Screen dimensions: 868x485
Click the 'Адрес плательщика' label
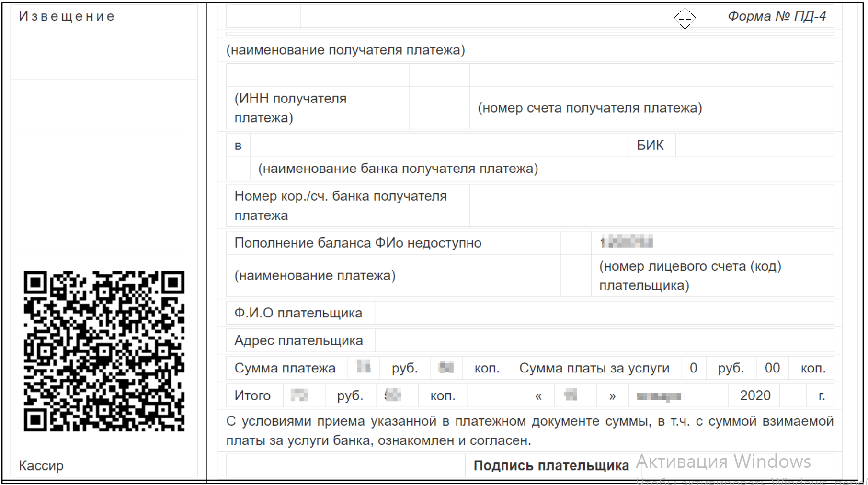tap(298, 340)
